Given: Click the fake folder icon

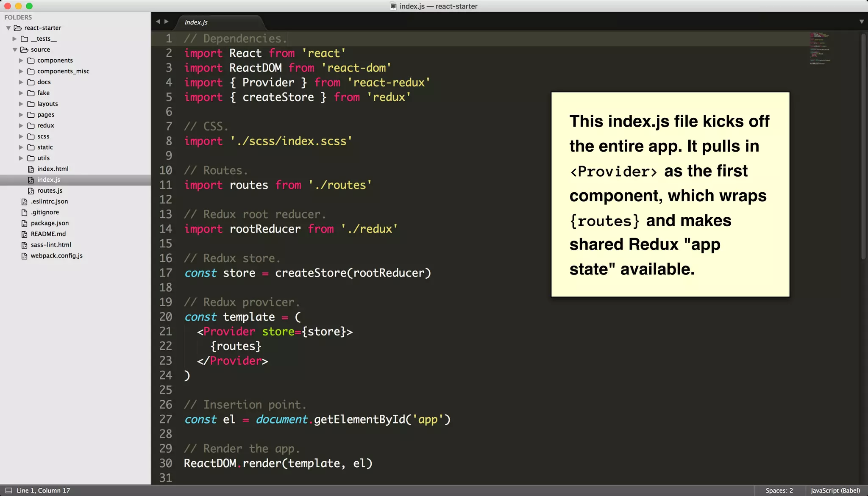Looking at the screenshot, I should tap(31, 93).
